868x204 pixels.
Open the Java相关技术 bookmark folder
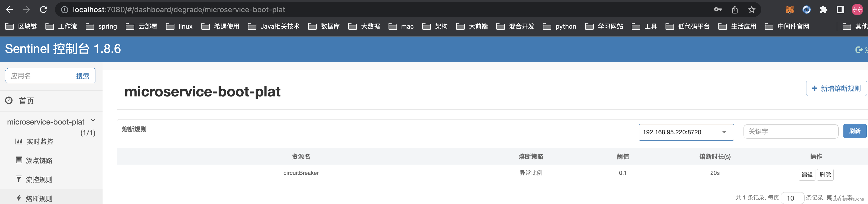point(274,26)
